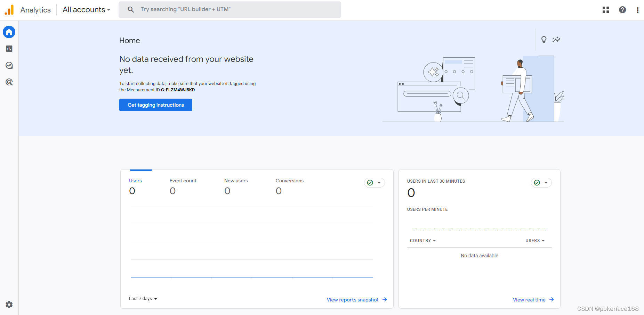This screenshot has height=315, width=644.
Task: Click the Google Analytics logo
Action: 9,10
